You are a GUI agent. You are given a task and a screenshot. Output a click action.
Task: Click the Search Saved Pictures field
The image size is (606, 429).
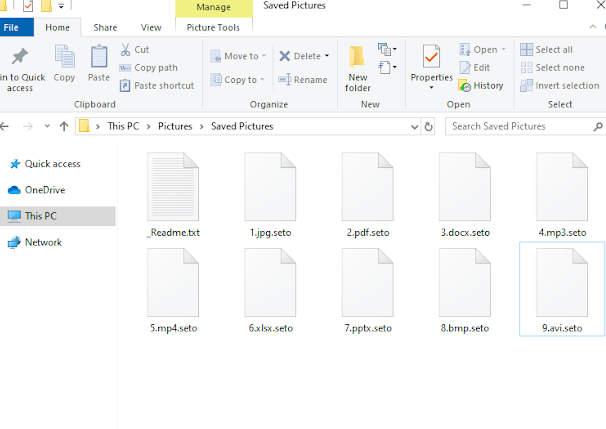tap(520, 126)
